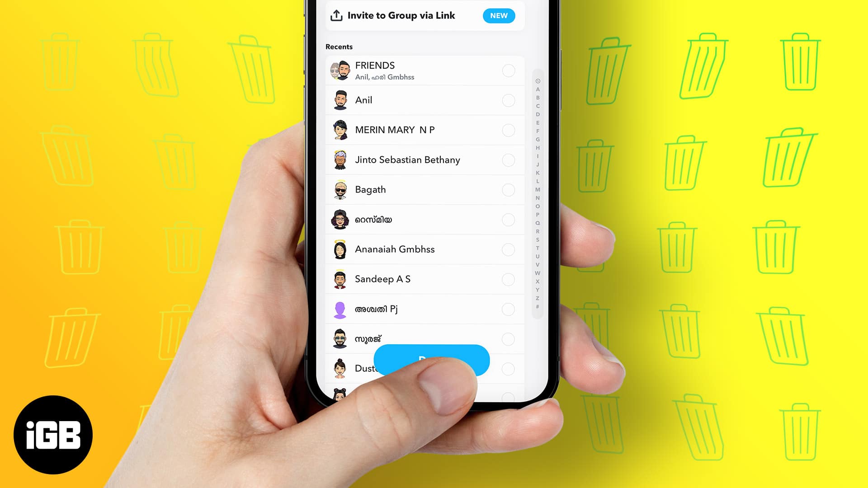Tap Ananaiah Gmbhss's avatar icon
The height and width of the screenshot is (488, 868).
[339, 249]
